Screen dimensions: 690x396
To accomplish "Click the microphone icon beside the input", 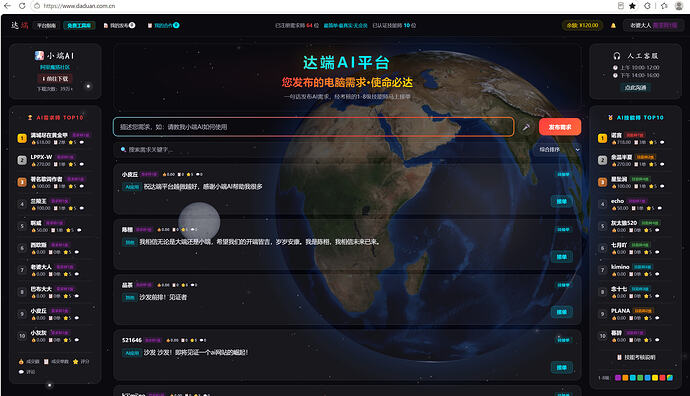I will 526,127.
